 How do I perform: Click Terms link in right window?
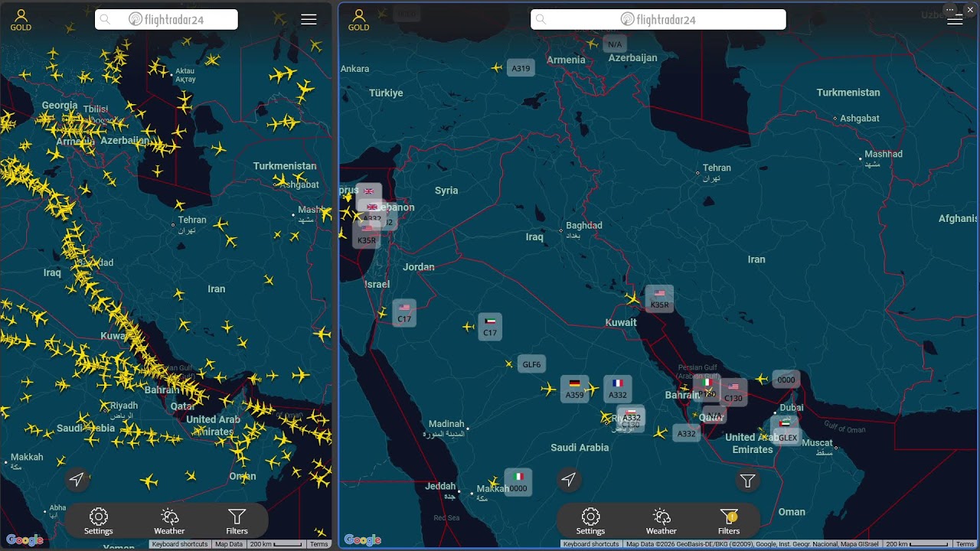pyautogui.click(x=965, y=544)
